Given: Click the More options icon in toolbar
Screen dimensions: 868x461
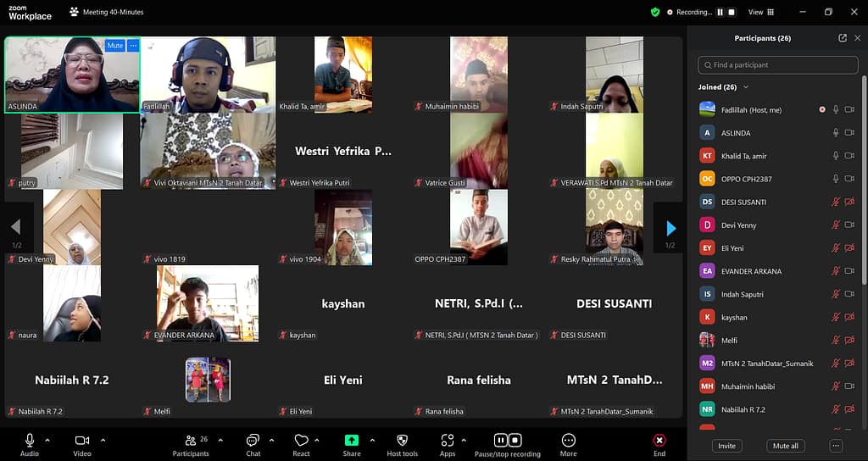Looking at the screenshot, I should pyautogui.click(x=568, y=441).
